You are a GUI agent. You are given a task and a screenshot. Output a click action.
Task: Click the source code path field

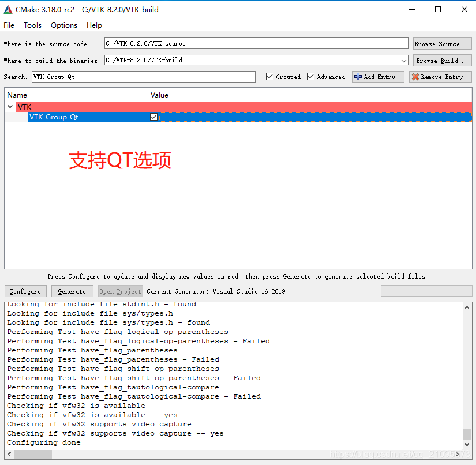point(256,43)
